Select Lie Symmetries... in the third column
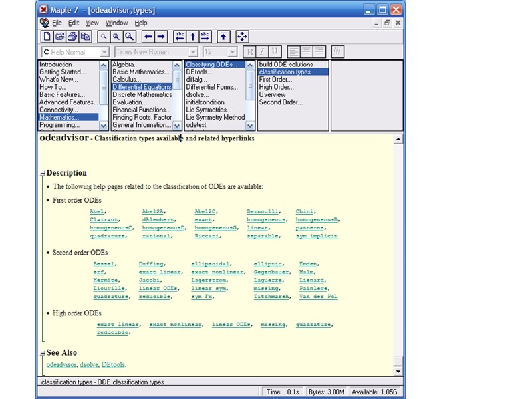The height and width of the screenshot is (399, 532). pos(209,110)
